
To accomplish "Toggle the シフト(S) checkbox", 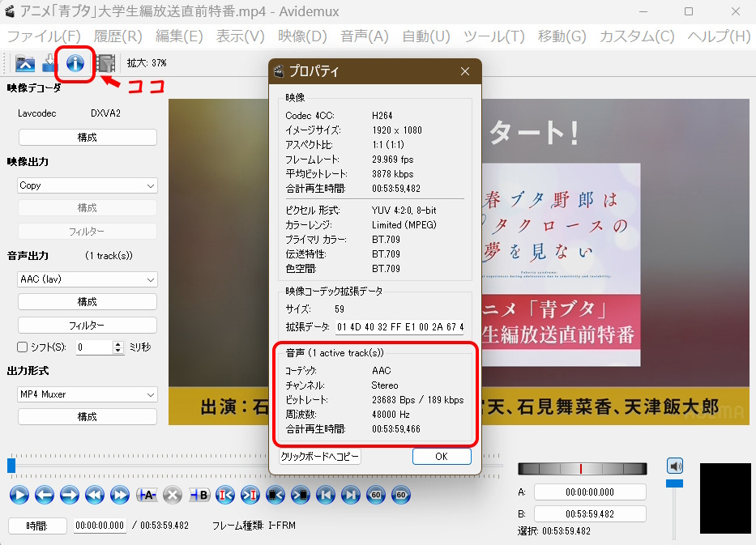I will point(22,347).
